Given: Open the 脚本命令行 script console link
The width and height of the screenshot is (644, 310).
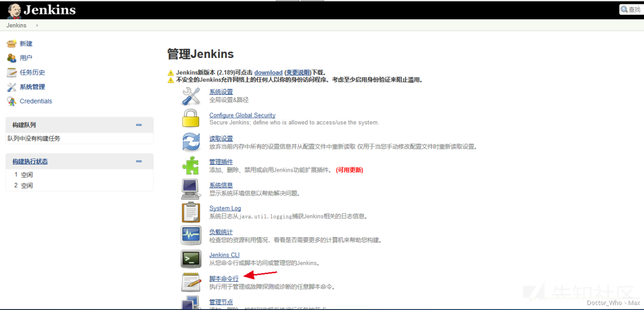Looking at the screenshot, I should point(224,279).
